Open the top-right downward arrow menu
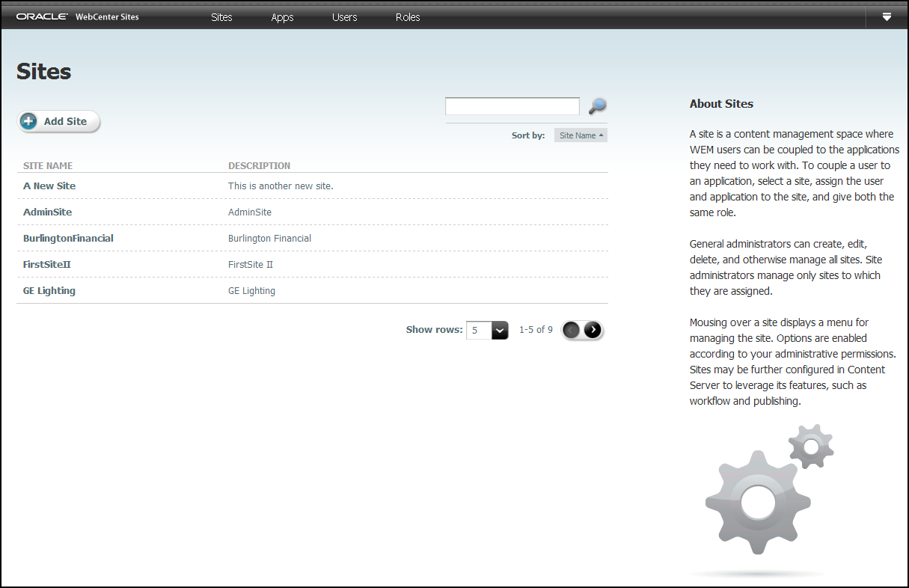Screen dimensions: 909x588 point(887,17)
